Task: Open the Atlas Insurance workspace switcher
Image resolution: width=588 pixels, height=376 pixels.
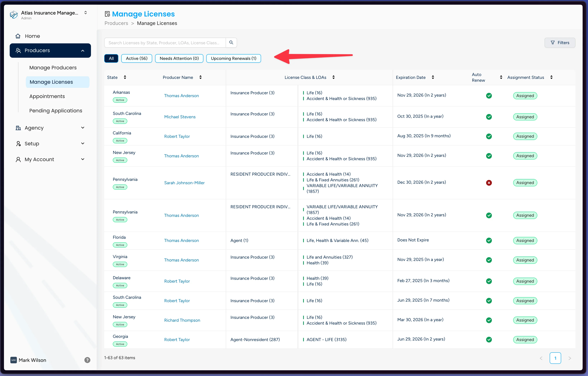Action: tap(85, 13)
